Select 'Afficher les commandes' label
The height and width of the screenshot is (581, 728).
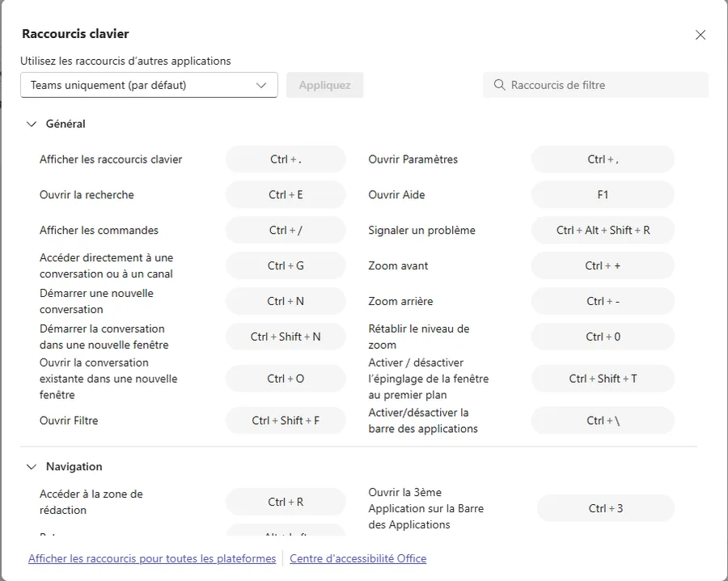tap(99, 231)
